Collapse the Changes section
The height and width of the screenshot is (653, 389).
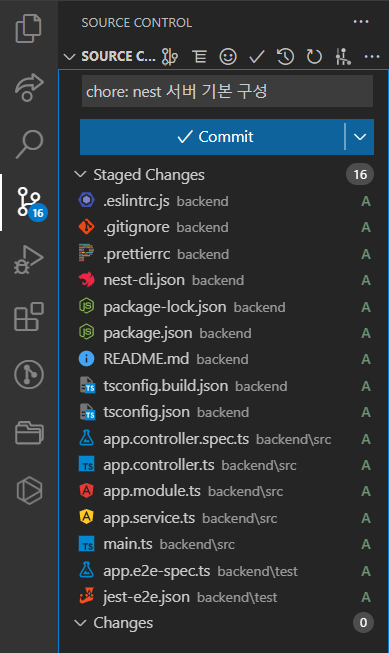(x=80, y=623)
